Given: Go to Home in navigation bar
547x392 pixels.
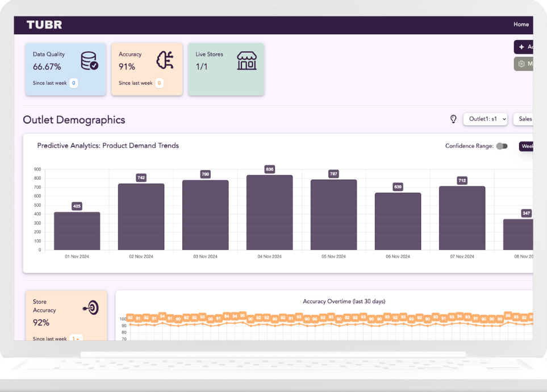Looking at the screenshot, I should (x=521, y=24).
